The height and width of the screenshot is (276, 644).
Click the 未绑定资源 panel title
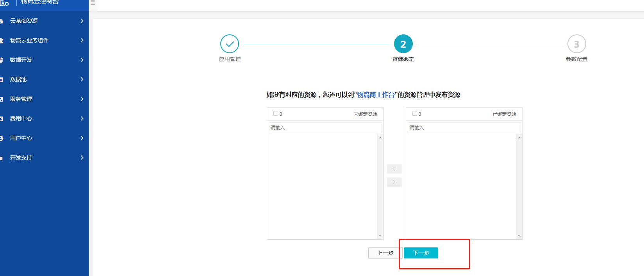pyautogui.click(x=365, y=114)
